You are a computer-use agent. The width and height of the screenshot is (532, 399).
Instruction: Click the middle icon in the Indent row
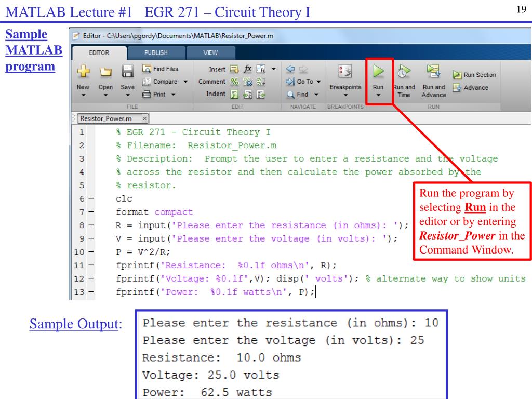point(248,95)
